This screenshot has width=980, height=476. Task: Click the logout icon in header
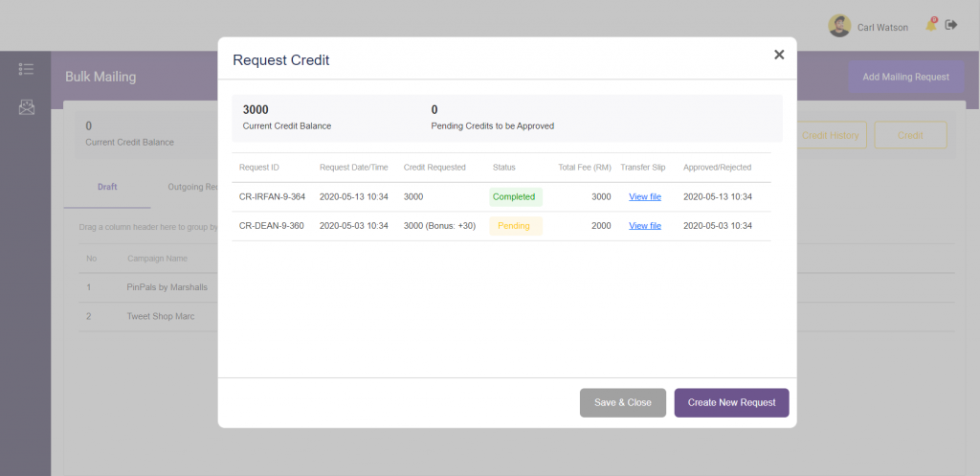pyautogui.click(x=951, y=25)
